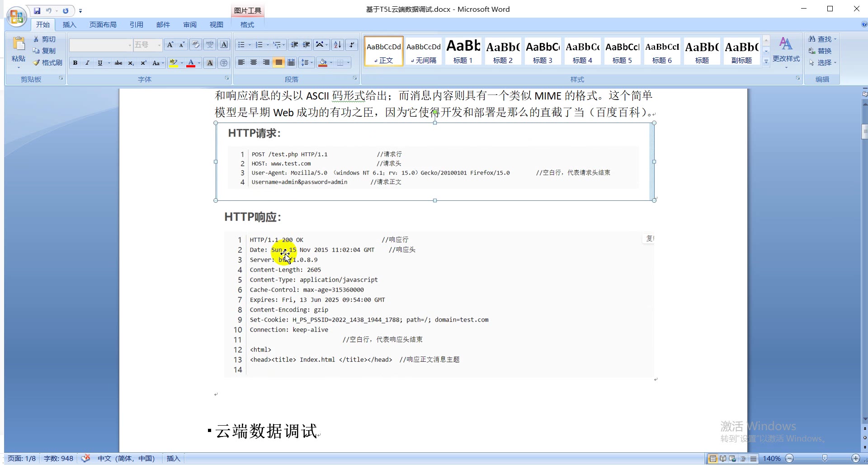Toggle italic formatting
The image size is (868, 465).
click(87, 63)
